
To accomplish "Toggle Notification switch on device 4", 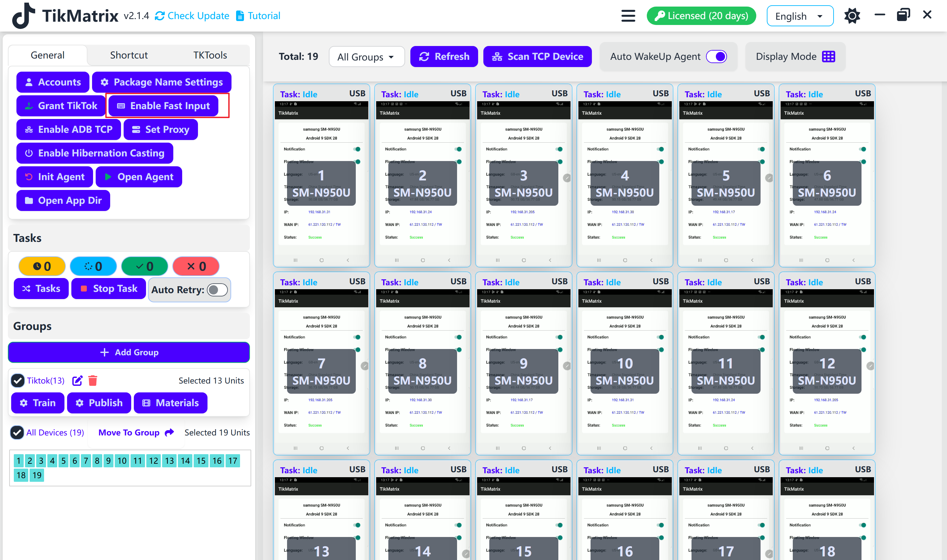I will click(660, 150).
